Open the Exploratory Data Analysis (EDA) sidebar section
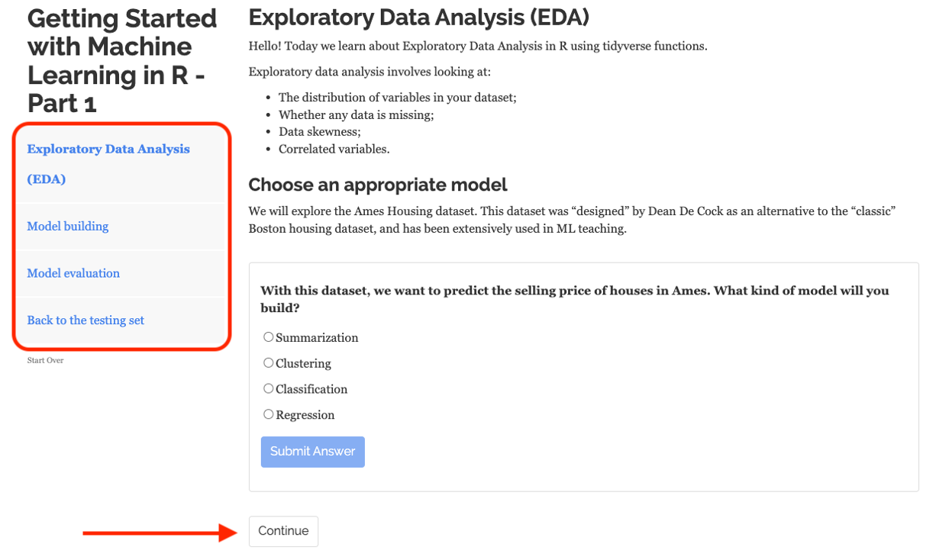 pyautogui.click(x=108, y=150)
